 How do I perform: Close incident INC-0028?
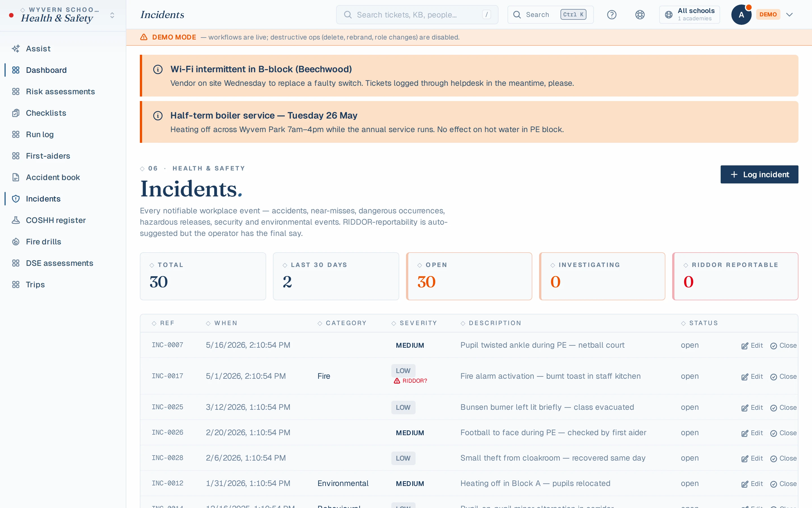click(x=784, y=458)
